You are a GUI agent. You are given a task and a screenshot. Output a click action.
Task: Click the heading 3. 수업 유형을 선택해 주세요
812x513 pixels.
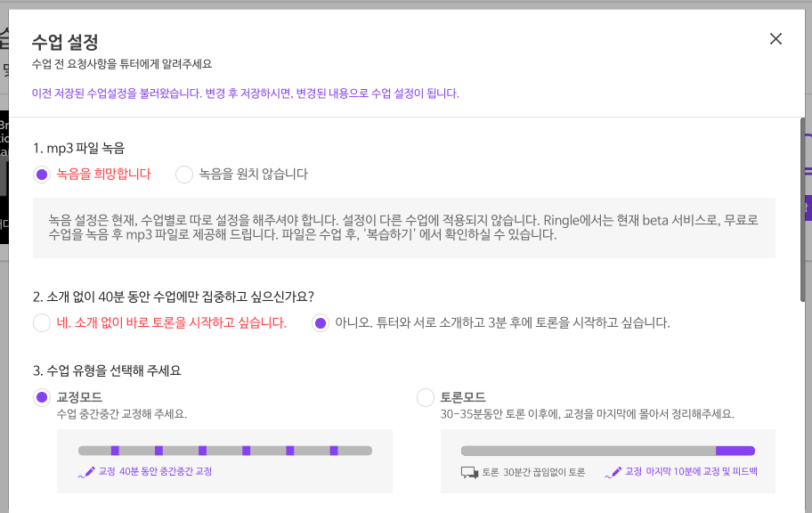(108, 370)
